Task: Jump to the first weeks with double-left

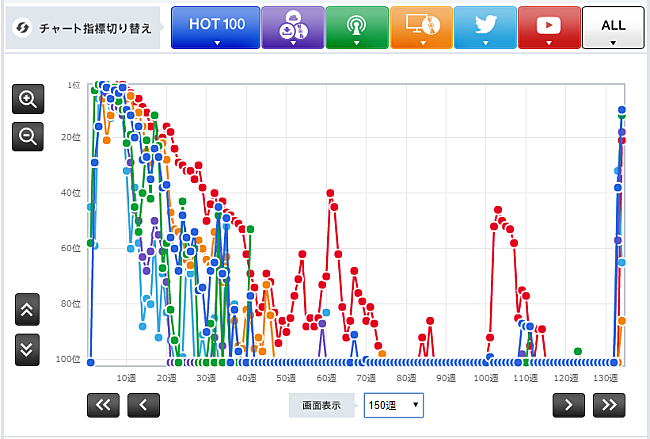Action: pyautogui.click(x=103, y=405)
